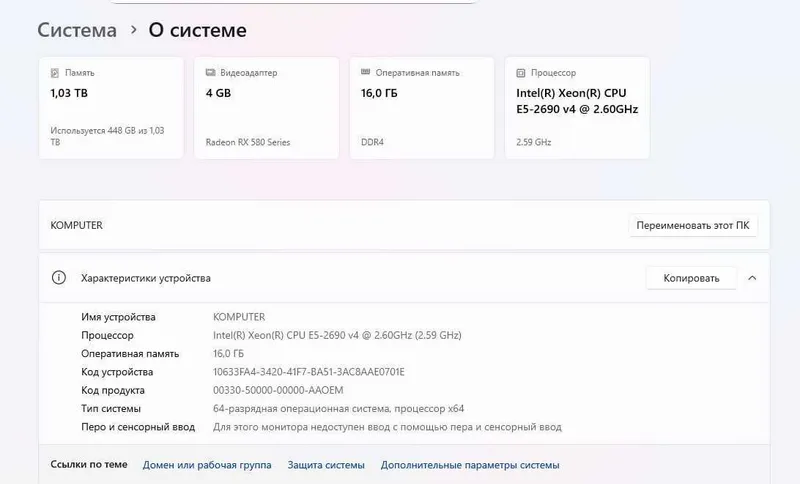Click 'Radeon RX 580 Series' text
The width and height of the screenshot is (800, 484).
pos(248,142)
